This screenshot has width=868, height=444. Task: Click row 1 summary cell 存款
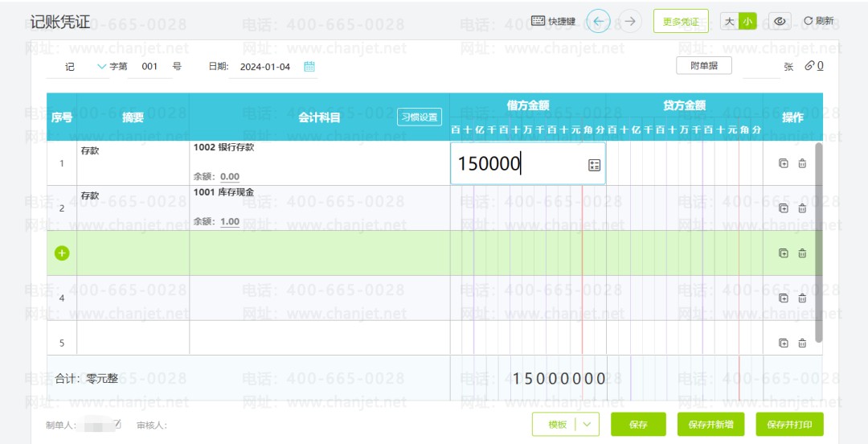[133, 163]
